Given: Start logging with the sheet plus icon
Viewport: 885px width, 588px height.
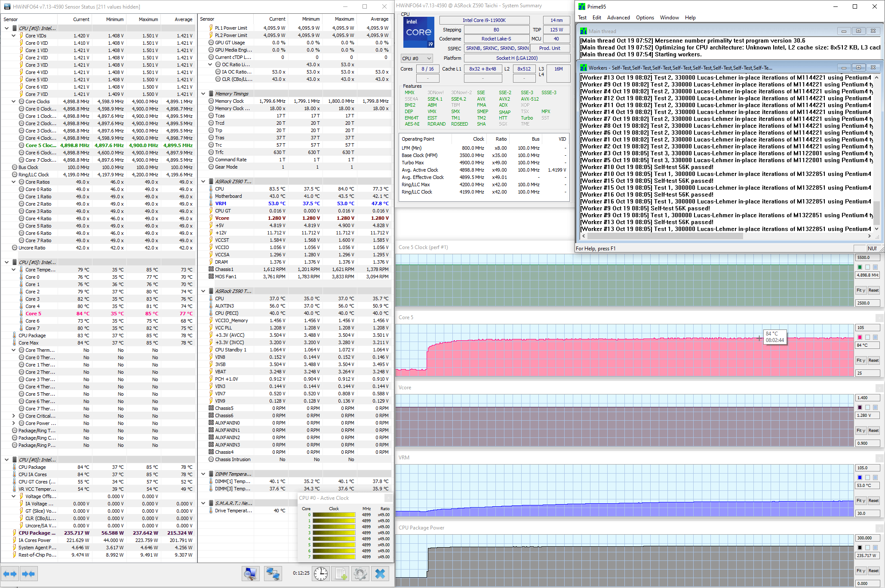Looking at the screenshot, I should click(x=341, y=573).
